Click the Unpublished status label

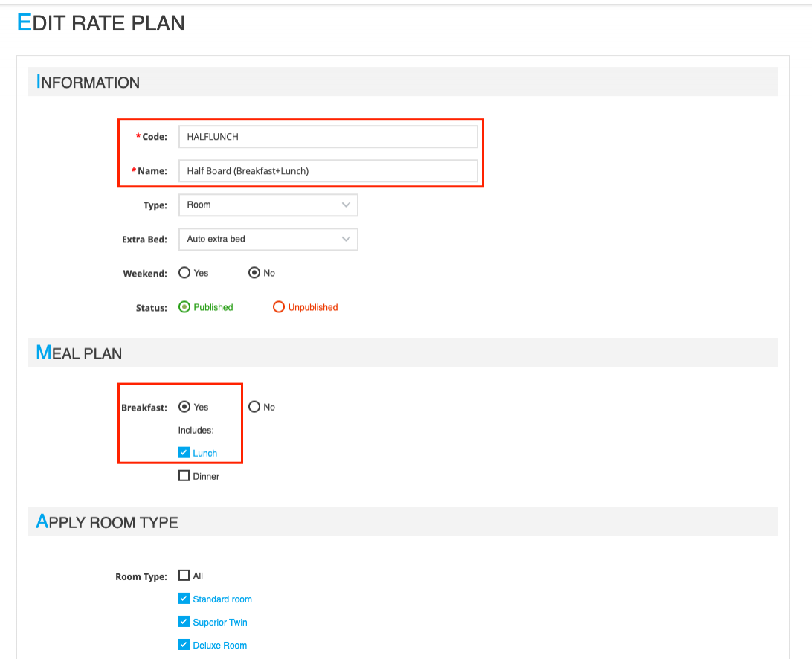pyautogui.click(x=313, y=307)
